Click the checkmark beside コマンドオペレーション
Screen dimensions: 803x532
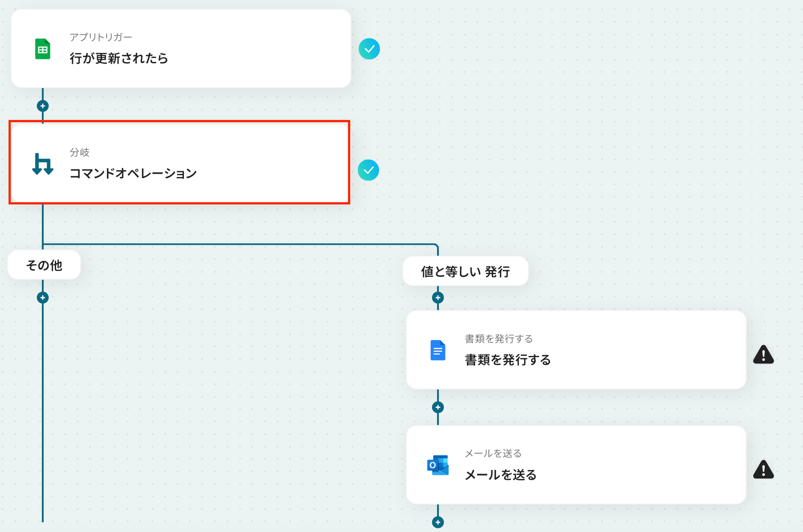pyautogui.click(x=368, y=170)
